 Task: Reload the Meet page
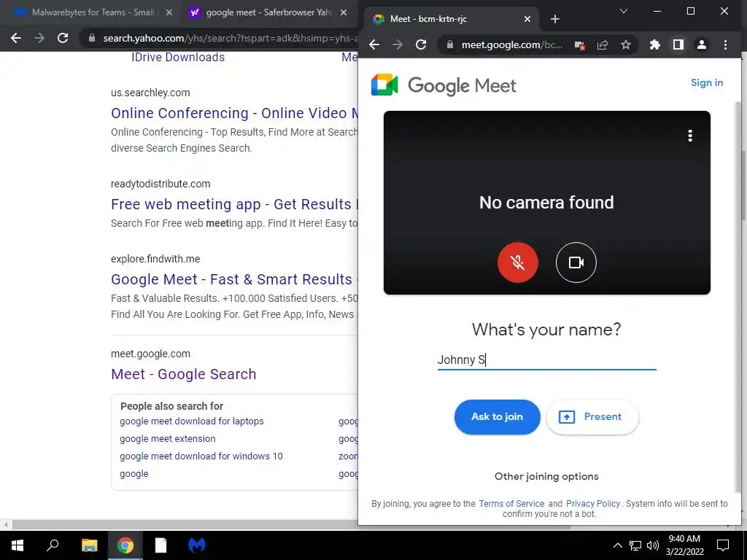421,44
